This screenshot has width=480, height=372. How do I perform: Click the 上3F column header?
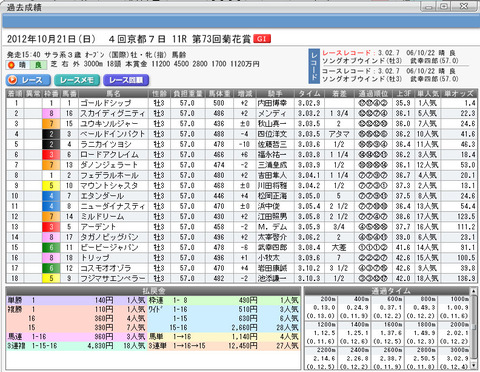[x=403, y=94]
